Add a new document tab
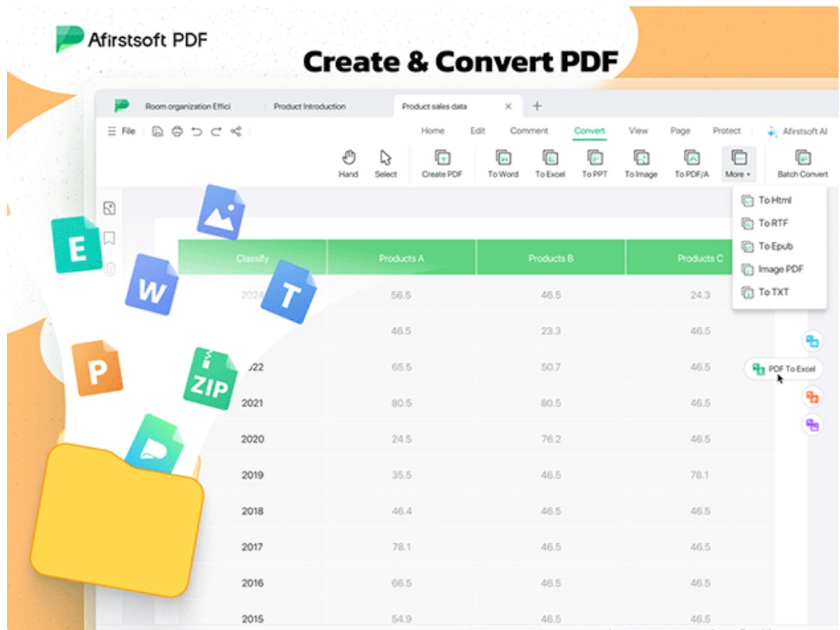840x630 pixels. coord(537,106)
